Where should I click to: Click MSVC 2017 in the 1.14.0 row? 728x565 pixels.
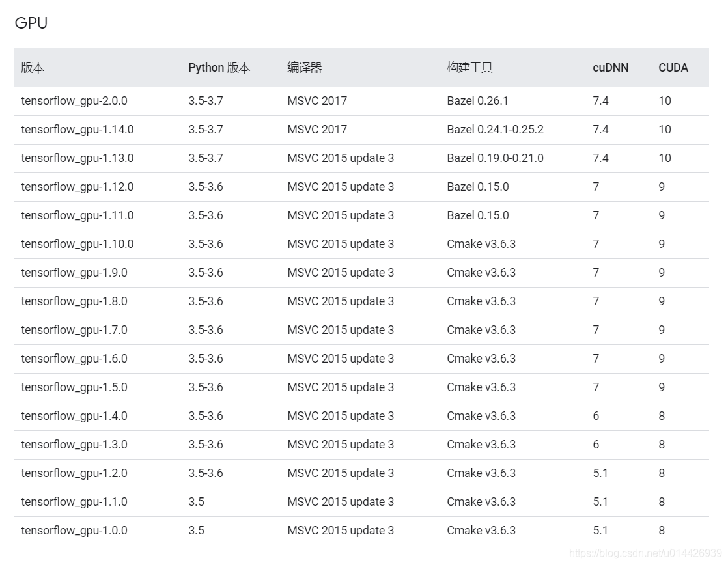(317, 130)
